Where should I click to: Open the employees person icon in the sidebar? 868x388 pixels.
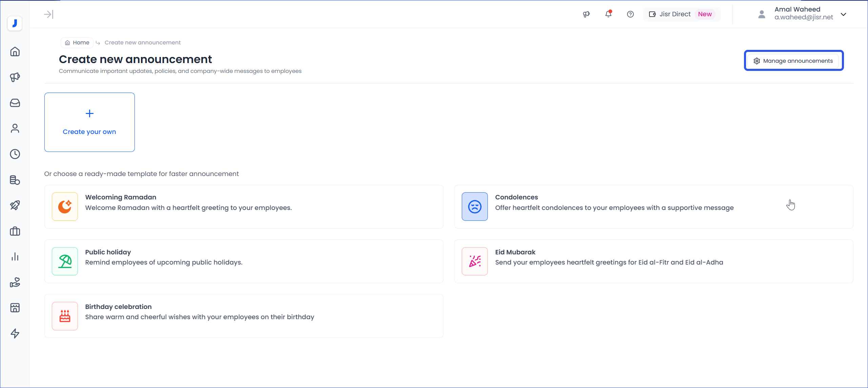(15, 128)
